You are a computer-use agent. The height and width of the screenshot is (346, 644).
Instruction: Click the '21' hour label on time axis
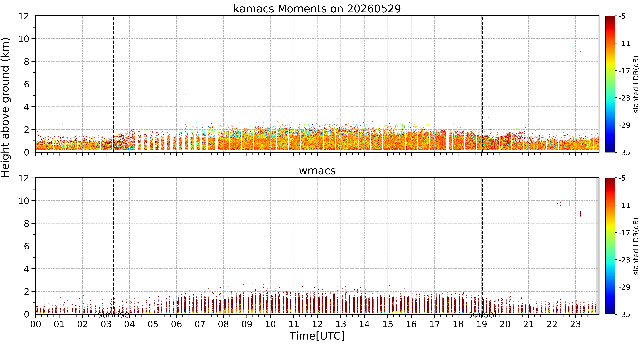coord(529,324)
